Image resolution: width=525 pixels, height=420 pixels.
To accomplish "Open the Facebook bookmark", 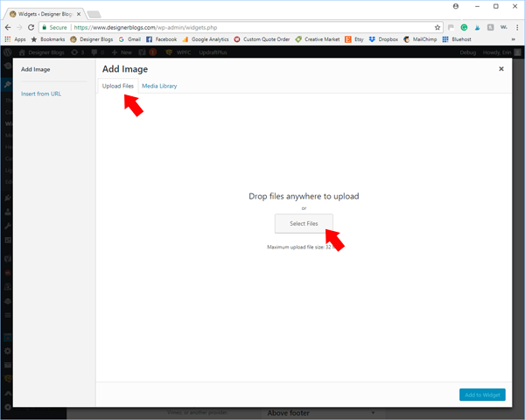I will point(161,39).
